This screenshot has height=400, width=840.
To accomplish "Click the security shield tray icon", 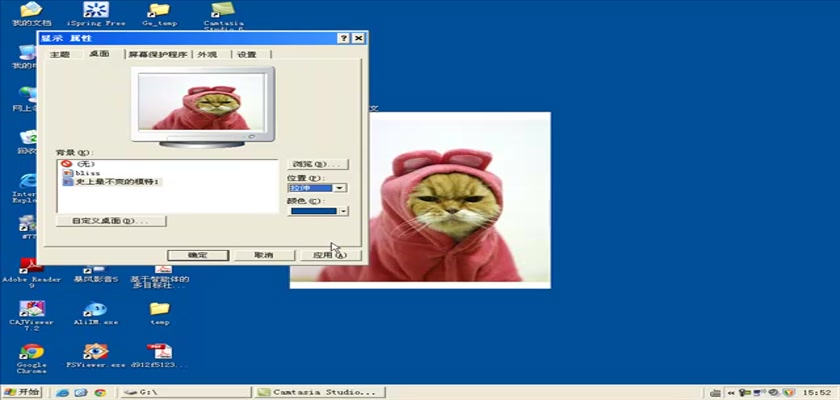I will point(788,393).
